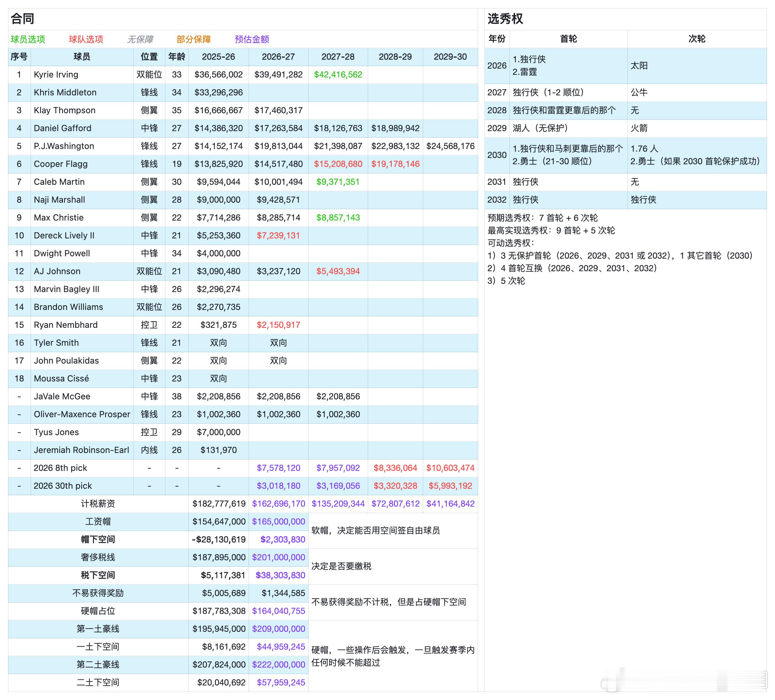Select player name Tyus Jones

tap(57, 432)
